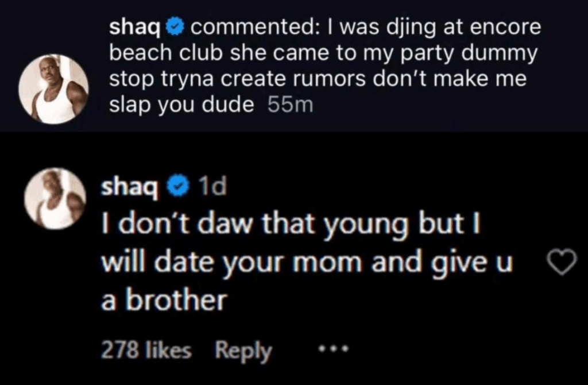Open the shaq username in the top notification
The image size is (588, 385).
click(x=135, y=27)
